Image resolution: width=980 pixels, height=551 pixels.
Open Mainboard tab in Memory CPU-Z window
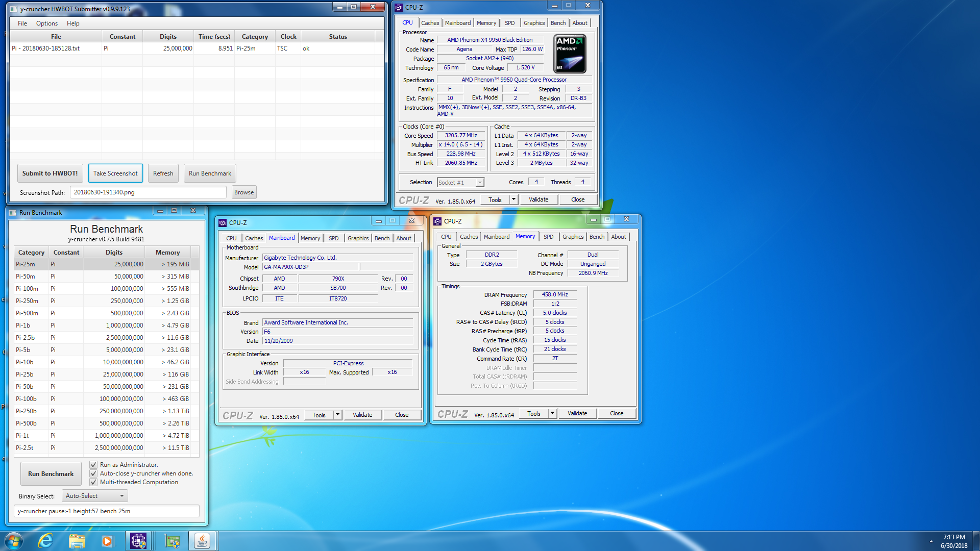pos(496,237)
